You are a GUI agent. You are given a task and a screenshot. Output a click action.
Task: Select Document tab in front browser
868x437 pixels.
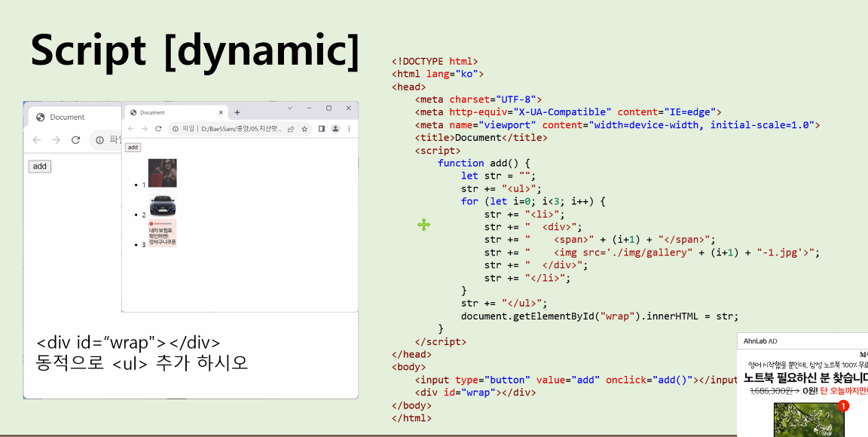174,112
